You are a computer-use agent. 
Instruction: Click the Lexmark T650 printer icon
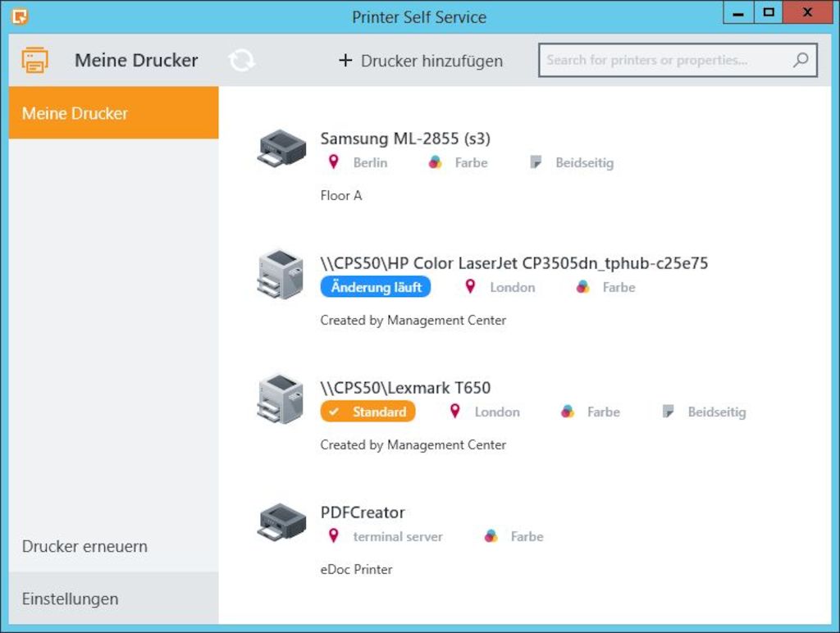click(x=281, y=399)
